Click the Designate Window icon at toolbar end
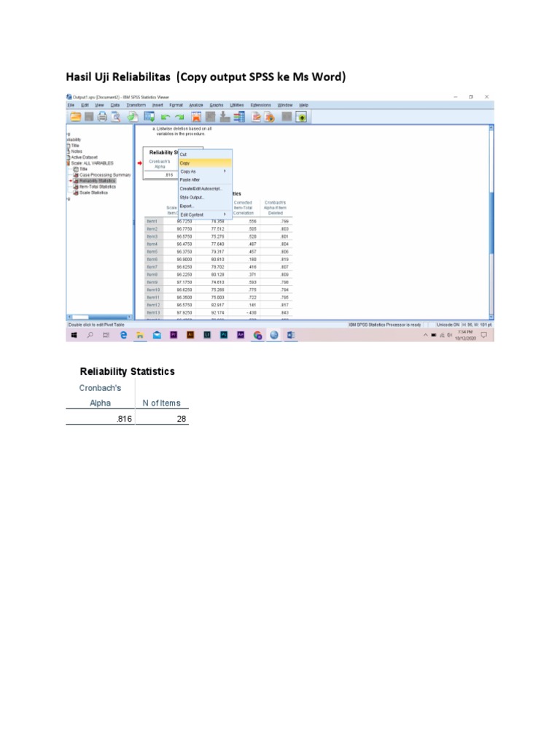This screenshot has height=747, width=560. [x=301, y=117]
